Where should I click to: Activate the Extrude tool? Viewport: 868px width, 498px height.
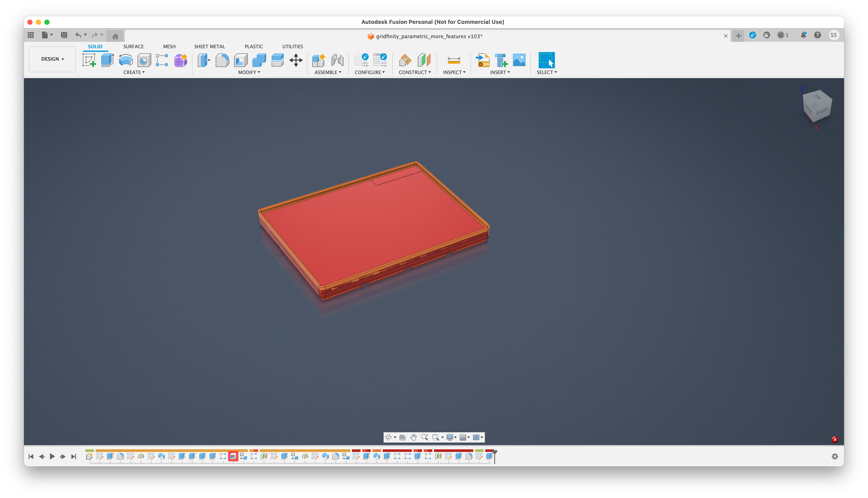[107, 60]
